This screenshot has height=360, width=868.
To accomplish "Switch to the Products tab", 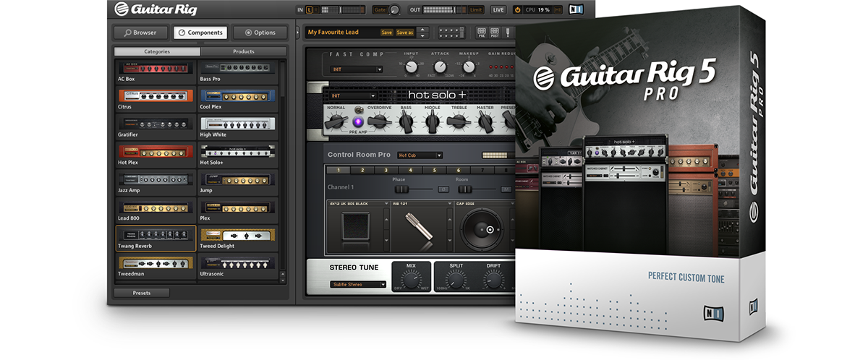I will (243, 51).
